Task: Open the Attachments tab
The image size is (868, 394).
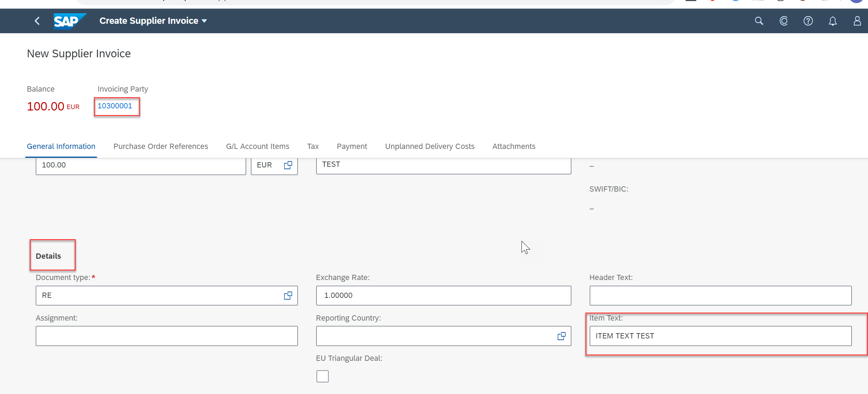Action: tap(514, 146)
